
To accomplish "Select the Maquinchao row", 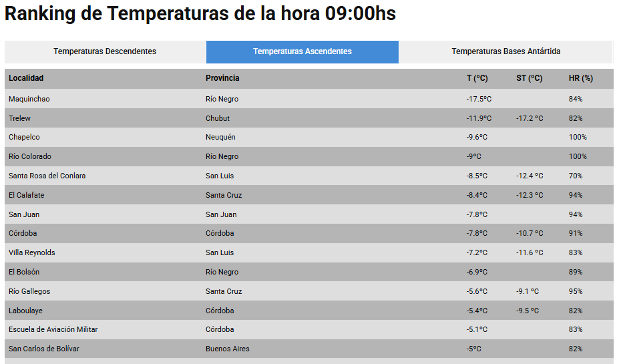I will pos(309,99).
